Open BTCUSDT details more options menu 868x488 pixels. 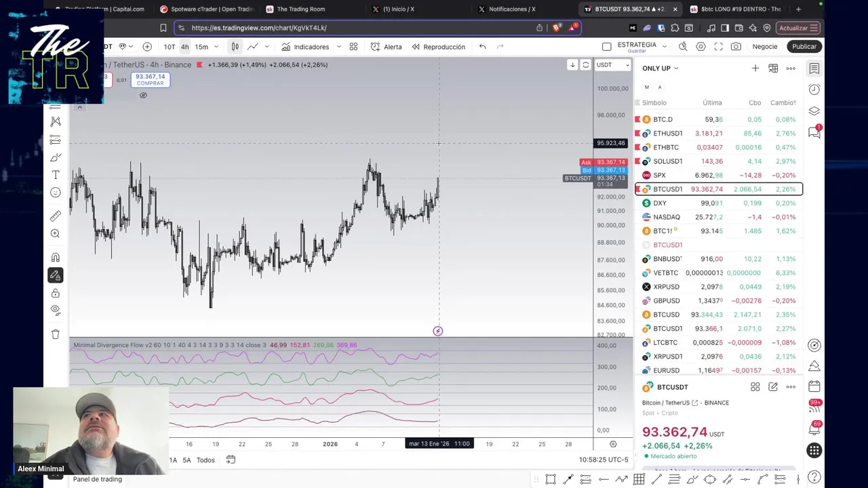(791, 387)
